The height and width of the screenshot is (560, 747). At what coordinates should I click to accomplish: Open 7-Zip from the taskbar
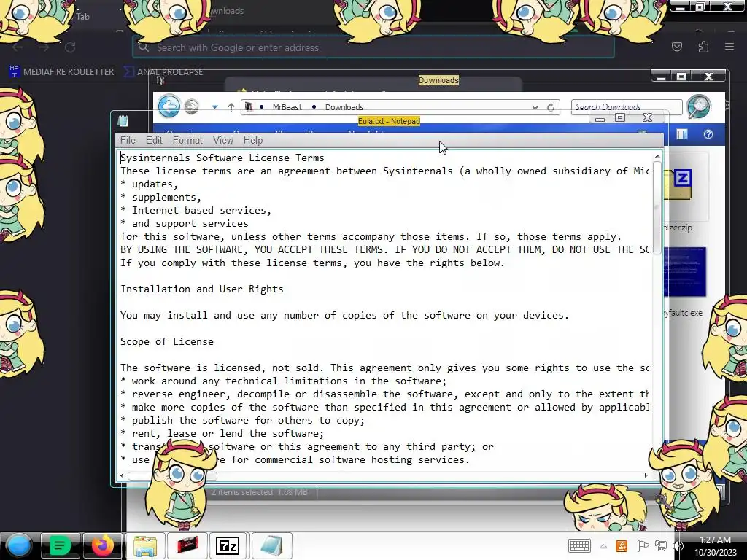click(x=228, y=545)
